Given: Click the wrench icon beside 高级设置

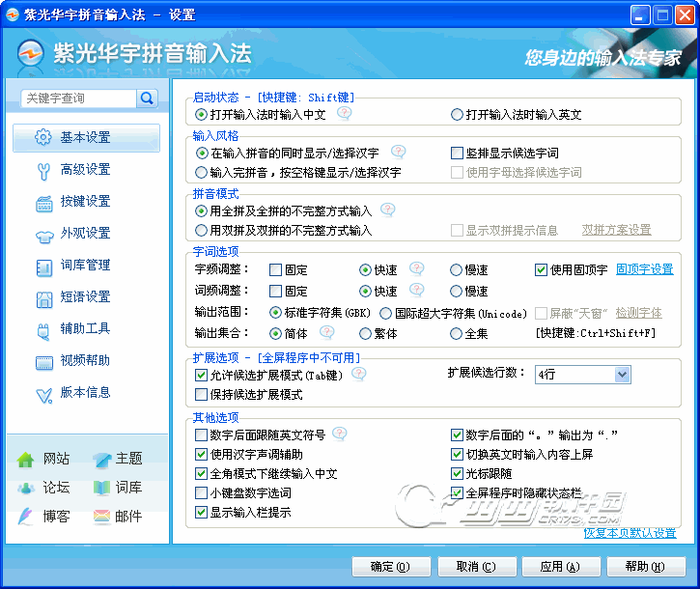Looking at the screenshot, I should (x=43, y=171).
